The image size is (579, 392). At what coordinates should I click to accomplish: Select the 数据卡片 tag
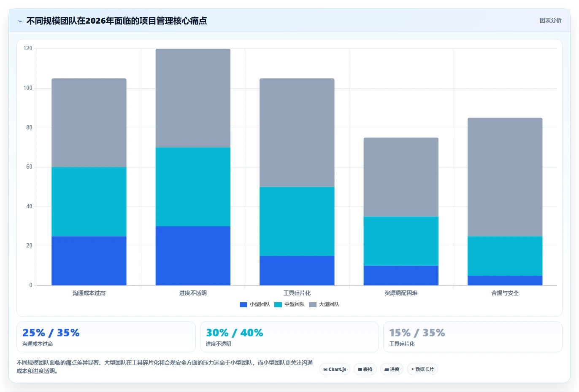[x=422, y=369]
